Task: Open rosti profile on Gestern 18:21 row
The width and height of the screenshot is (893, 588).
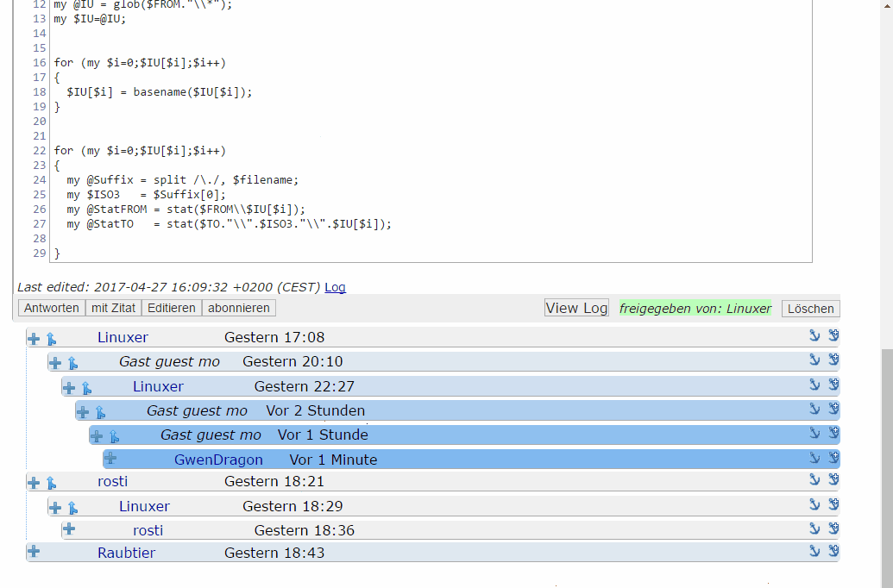Action: click(112, 481)
